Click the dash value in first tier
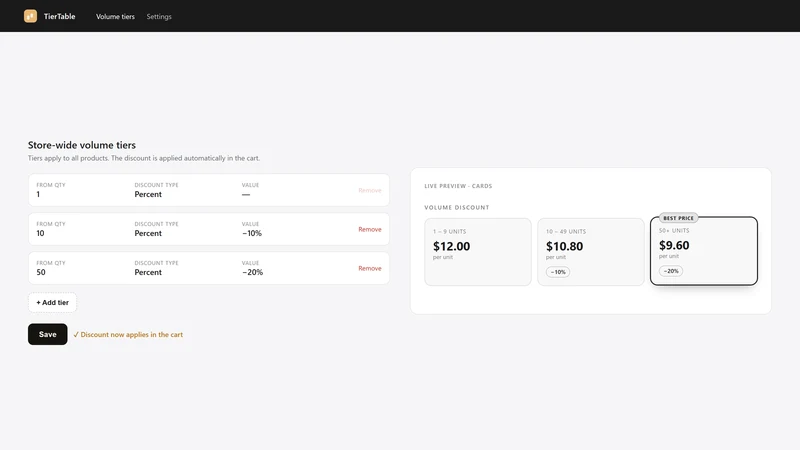The width and height of the screenshot is (800, 450). [x=246, y=194]
